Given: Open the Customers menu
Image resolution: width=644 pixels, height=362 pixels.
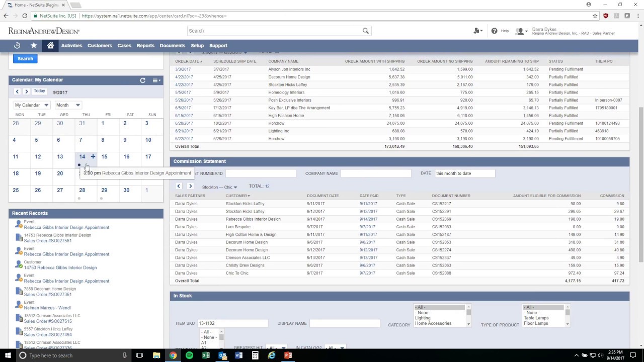Looking at the screenshot, I should [x=100, y=46].
